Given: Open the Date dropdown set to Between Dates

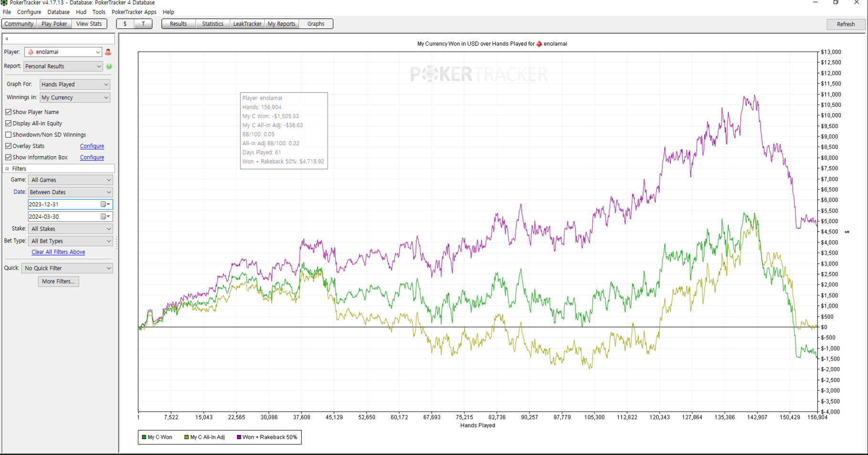Looking at the screenshot, I should tap(71, 192).
